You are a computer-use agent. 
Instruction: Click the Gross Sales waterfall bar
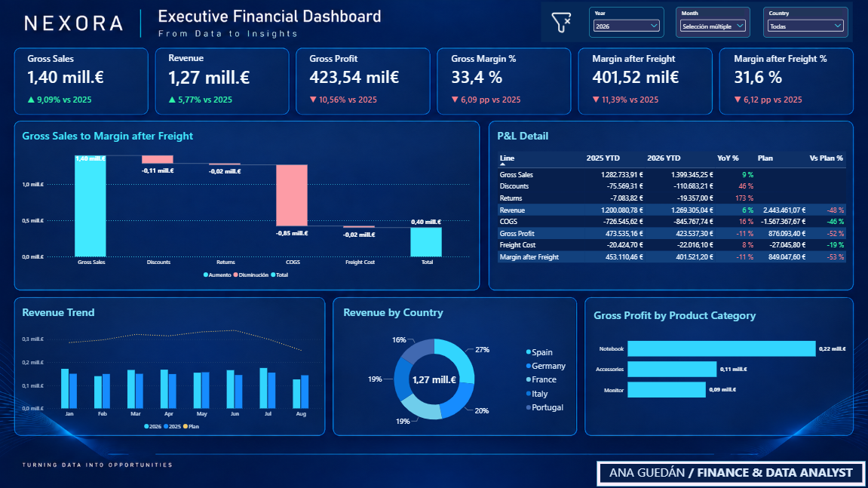coord(90,206)
